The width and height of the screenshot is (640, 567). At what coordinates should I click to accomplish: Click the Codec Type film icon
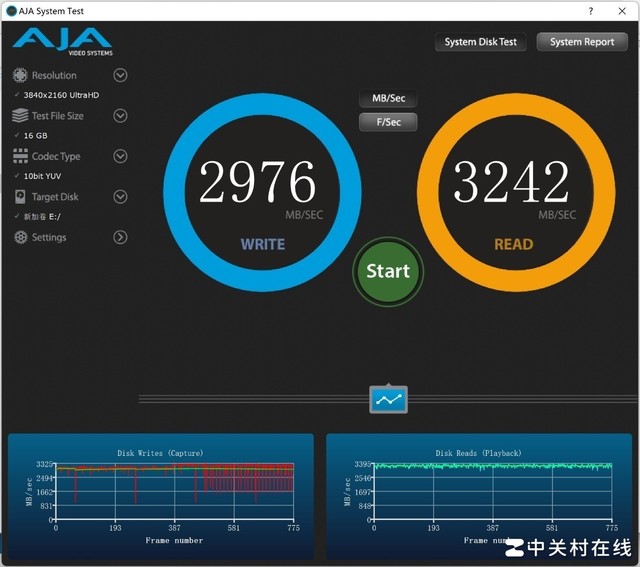pyautogui.click(x=20, y=156)
